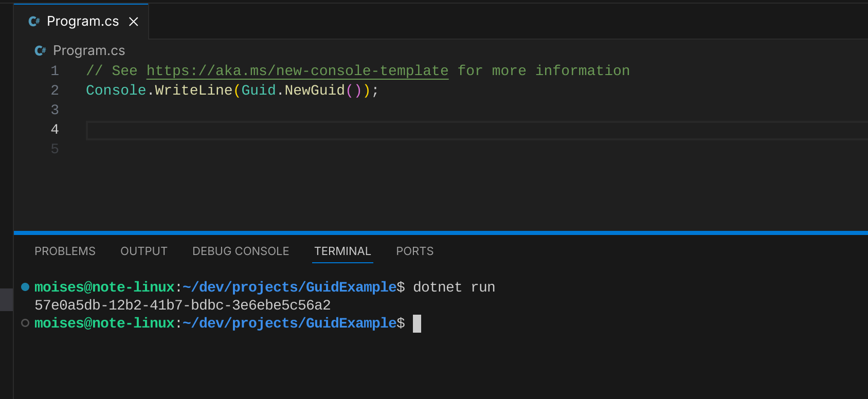Click the terminal cursor at the last prompt

point(417,323)
